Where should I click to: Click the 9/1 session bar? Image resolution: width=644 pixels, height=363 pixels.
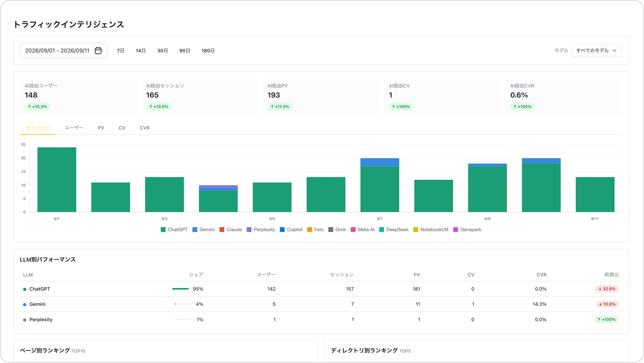(x=57, y=180)
